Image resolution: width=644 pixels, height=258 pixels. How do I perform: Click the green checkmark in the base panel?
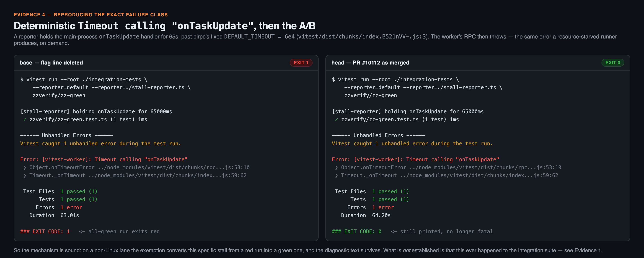point(25,120)
